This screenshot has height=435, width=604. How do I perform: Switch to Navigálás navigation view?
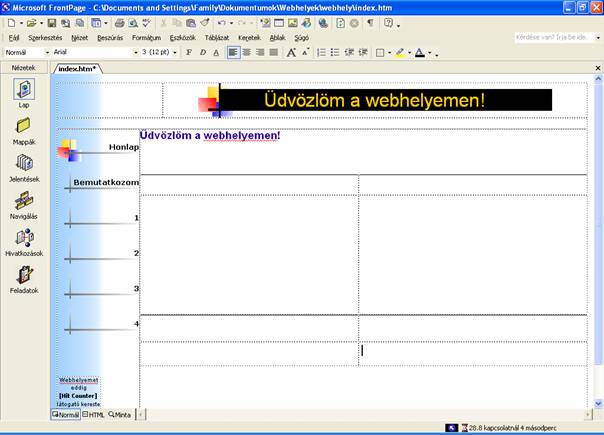coord(24,204)
